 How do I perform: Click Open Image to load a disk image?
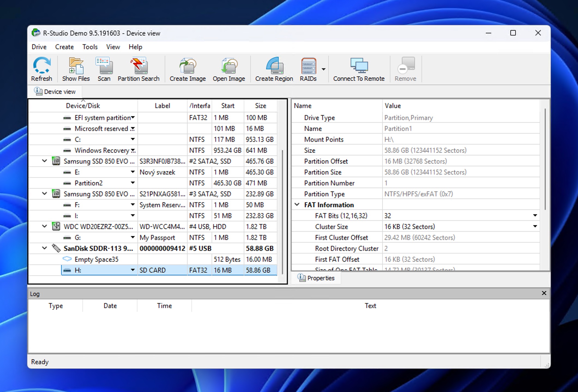coord(228,69)
